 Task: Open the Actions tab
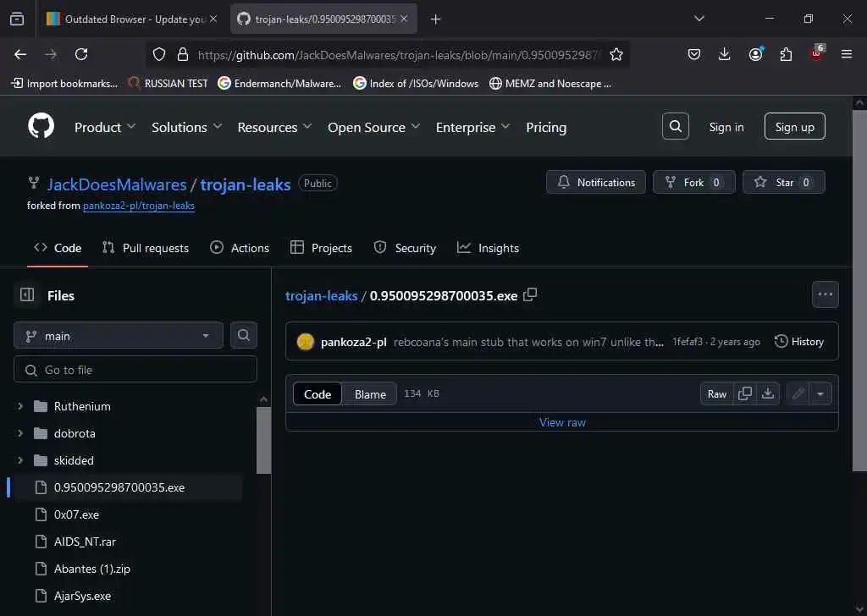click(x=240, y=248)
